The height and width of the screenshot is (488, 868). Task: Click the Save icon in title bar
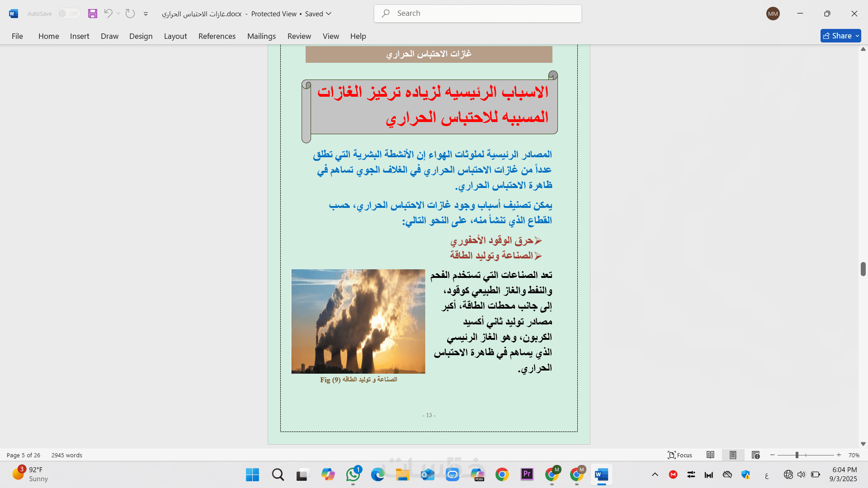(x=93, y=14)
